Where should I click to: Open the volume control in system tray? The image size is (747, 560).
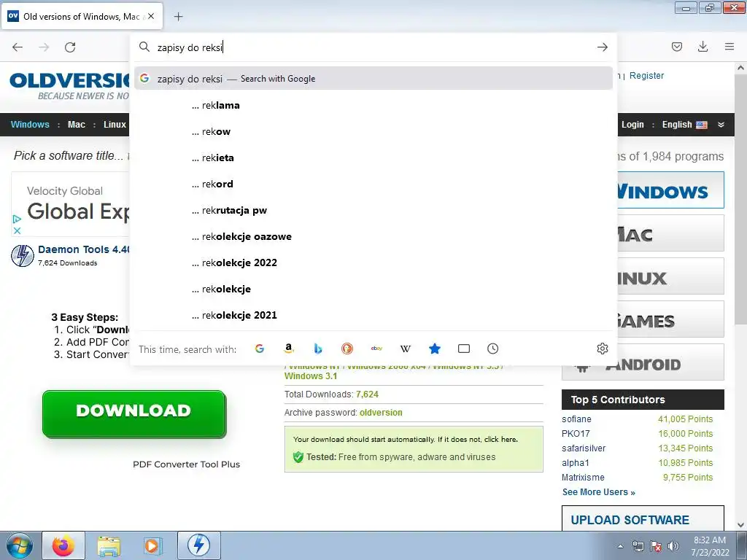[673, 546]
